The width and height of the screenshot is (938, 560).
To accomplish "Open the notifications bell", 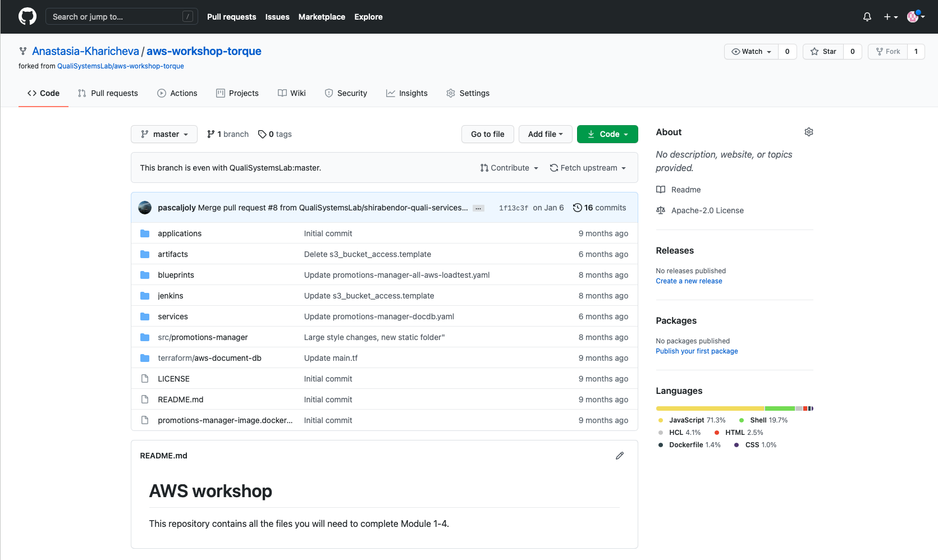I will click(x=867, y=17).
